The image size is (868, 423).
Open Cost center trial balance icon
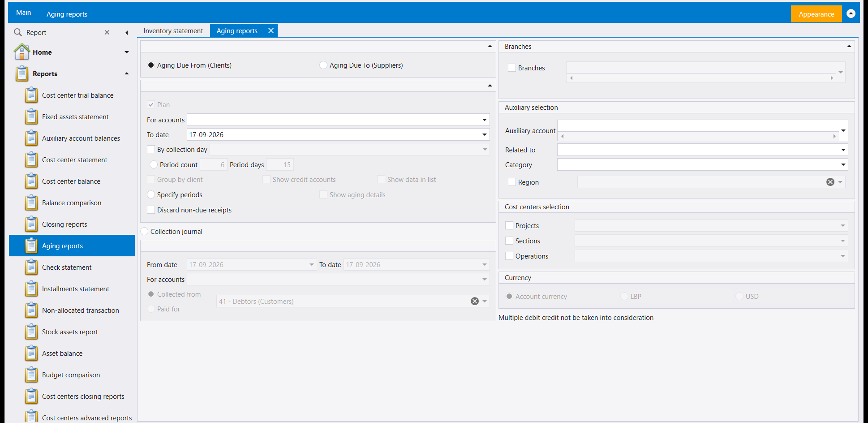tap(31, 95)
